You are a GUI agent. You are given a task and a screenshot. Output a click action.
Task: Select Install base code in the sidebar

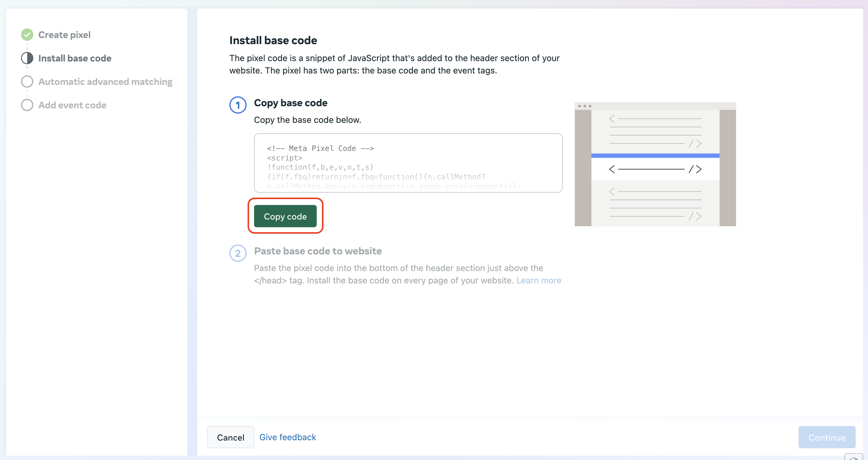click(75, 58)
